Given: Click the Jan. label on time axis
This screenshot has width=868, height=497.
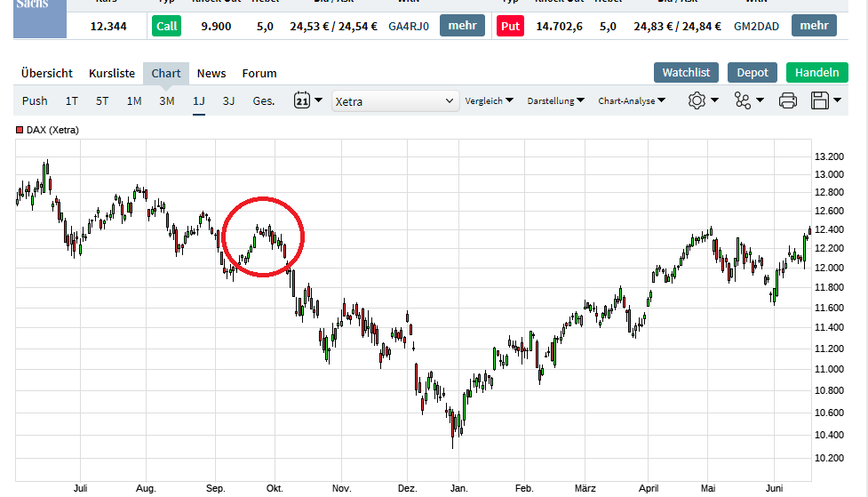Looking at the screenshot, I should [459, 488].
